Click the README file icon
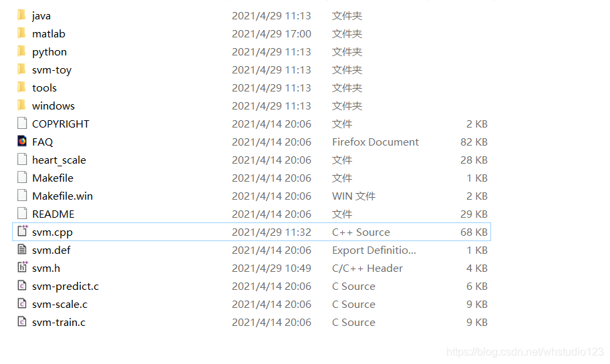Image resolution: width=610 pixels, height=364 pixels. [22, 214]
